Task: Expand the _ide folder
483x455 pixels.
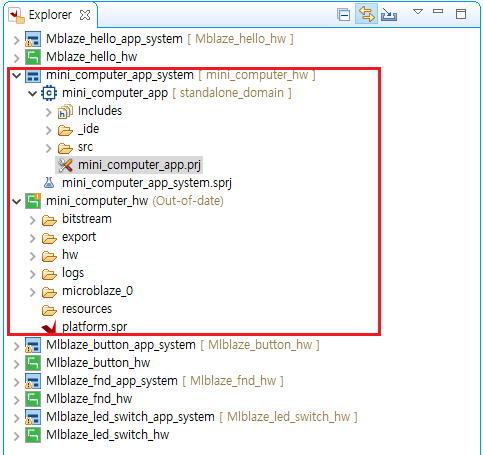Action: (49, 130)
